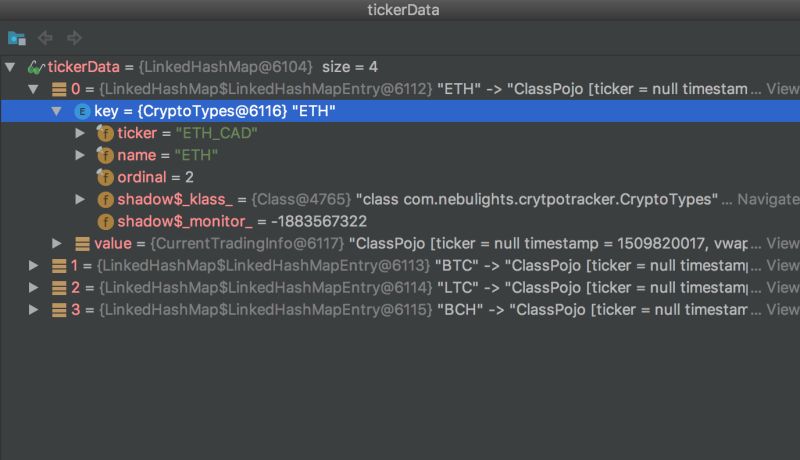
Task: Collapse the key CryptoTypes node
Action: pos(56,111)
